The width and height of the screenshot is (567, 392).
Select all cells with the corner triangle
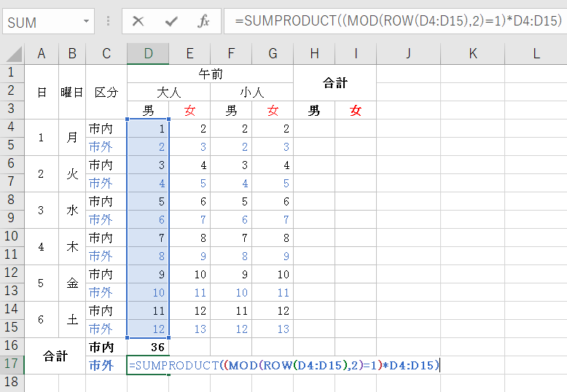pos(14,54)
